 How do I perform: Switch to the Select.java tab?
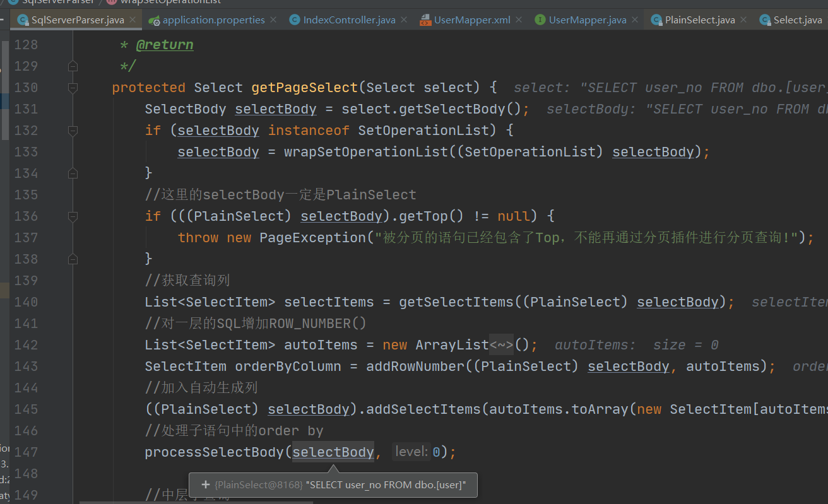click(x=798, y=20)
